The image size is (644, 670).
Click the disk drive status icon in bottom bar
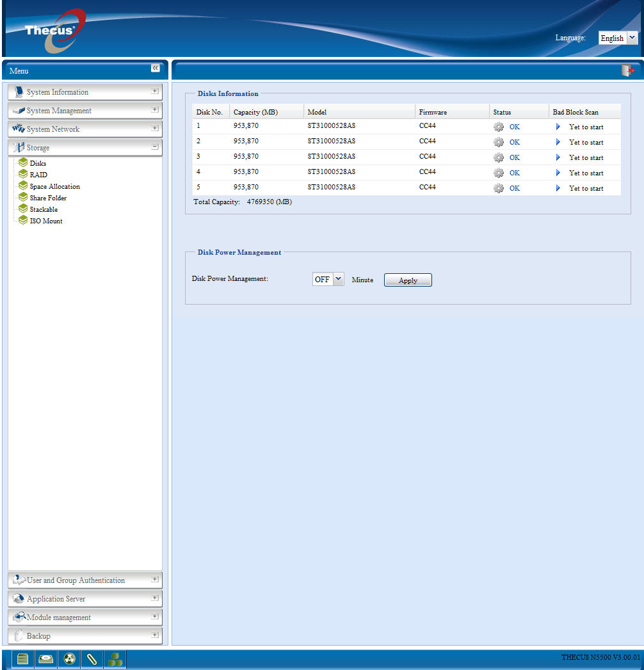[x=45, y=659]
